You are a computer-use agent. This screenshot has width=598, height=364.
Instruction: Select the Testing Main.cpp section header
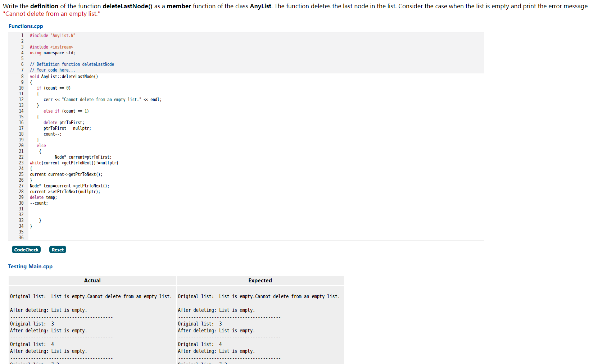pyautogui.click(x=30, y=266)
